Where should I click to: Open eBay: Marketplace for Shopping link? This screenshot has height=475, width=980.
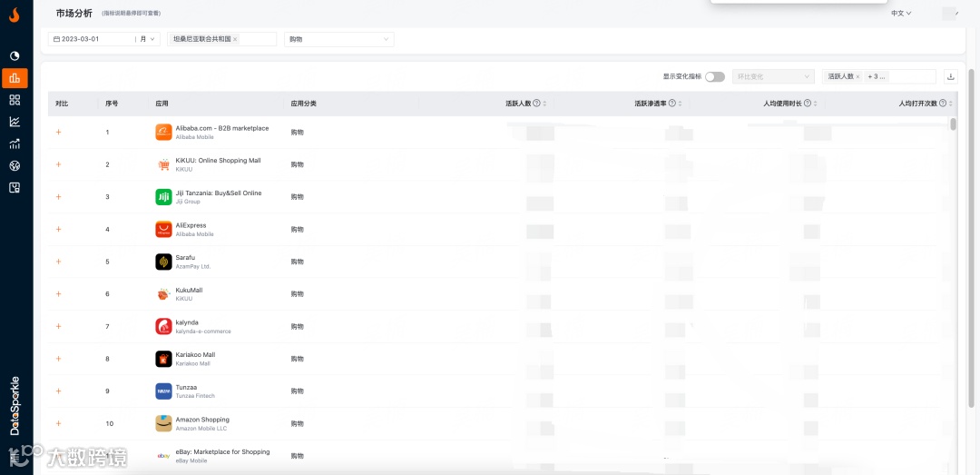(x=222, y=452)
